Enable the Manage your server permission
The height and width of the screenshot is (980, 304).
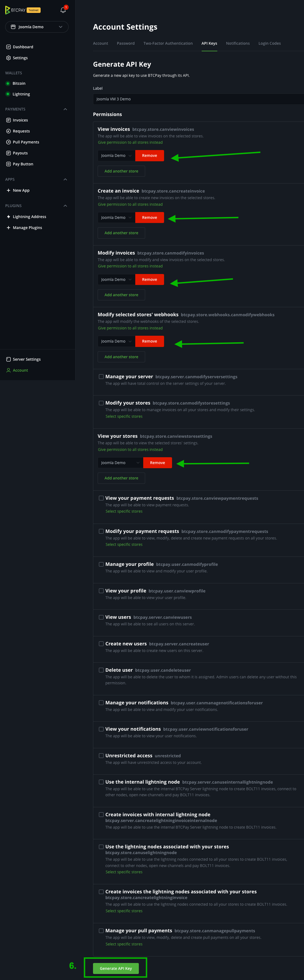(x=101, y=376)
